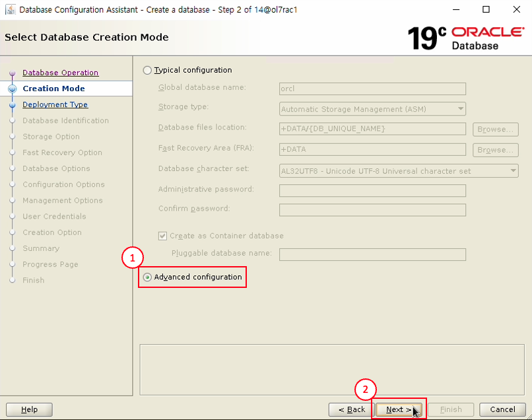
Task: Click Summary step label
Action: (41, 248)
